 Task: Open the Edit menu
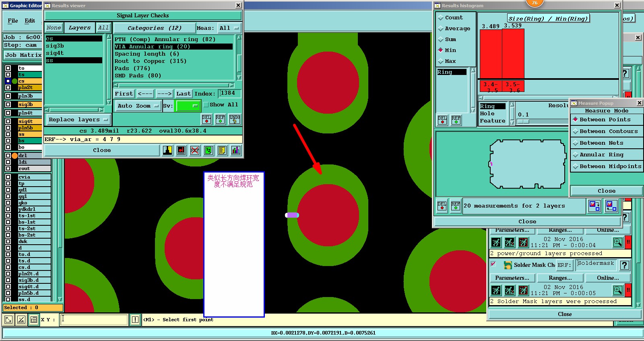click(x=30, y=21)
